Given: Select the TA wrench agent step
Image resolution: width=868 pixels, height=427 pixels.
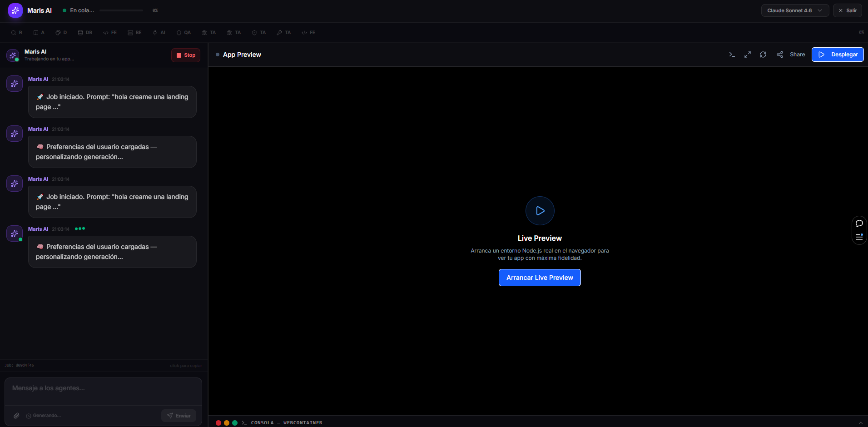Looking at the screenshot, I should [x=284, y=33].
